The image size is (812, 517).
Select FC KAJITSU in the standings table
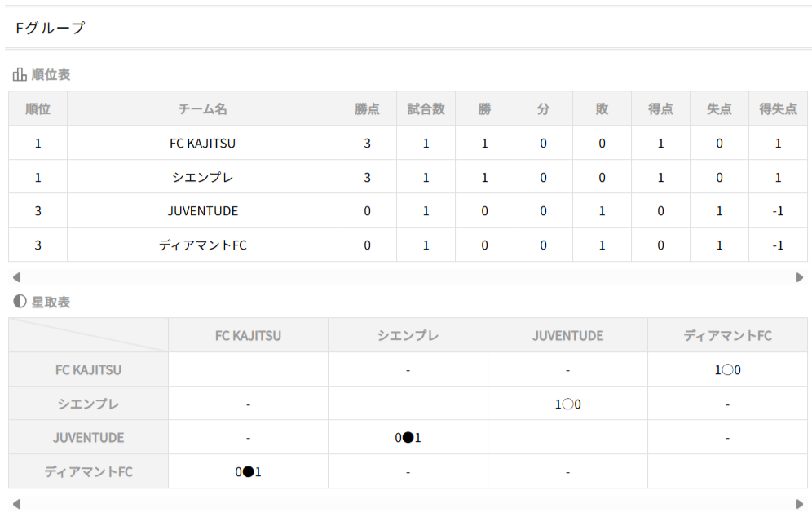tap(202, 144)
